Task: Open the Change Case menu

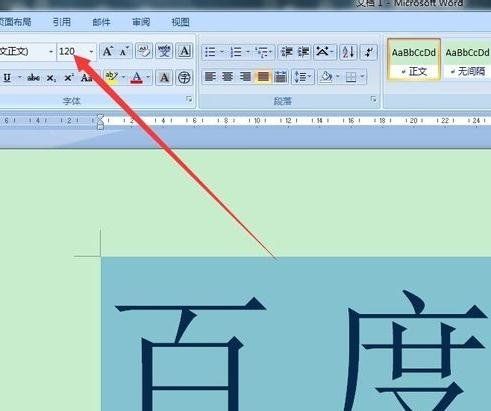Action: (86, 78)
